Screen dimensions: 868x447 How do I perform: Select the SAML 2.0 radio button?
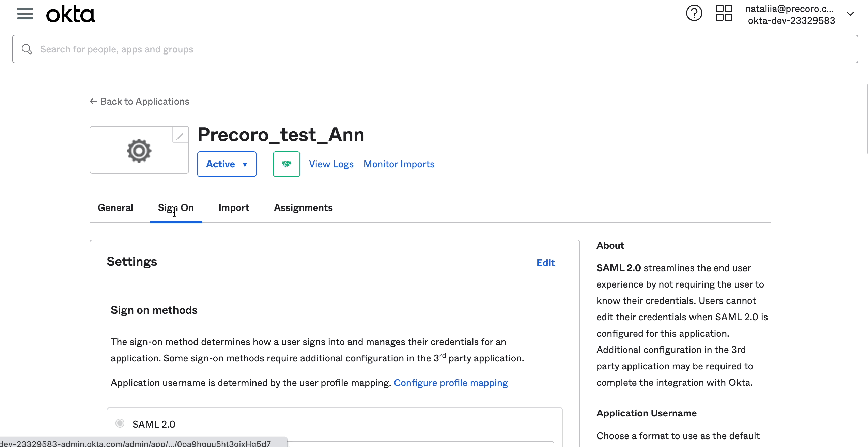120,423
